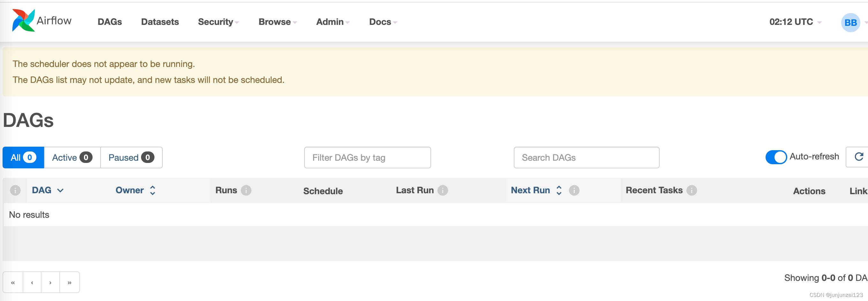Screen dimensions: 868x301
Task: Click the info icon beside Next Run
Action: tap(574, 191)
